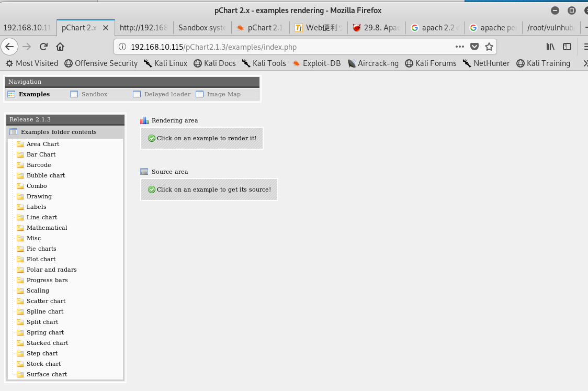The height and width of the screenshot is (391, 588).
Task: Switch to the /root/vulnhub tab
Action: pyautogui.click(x=551, y=28)
